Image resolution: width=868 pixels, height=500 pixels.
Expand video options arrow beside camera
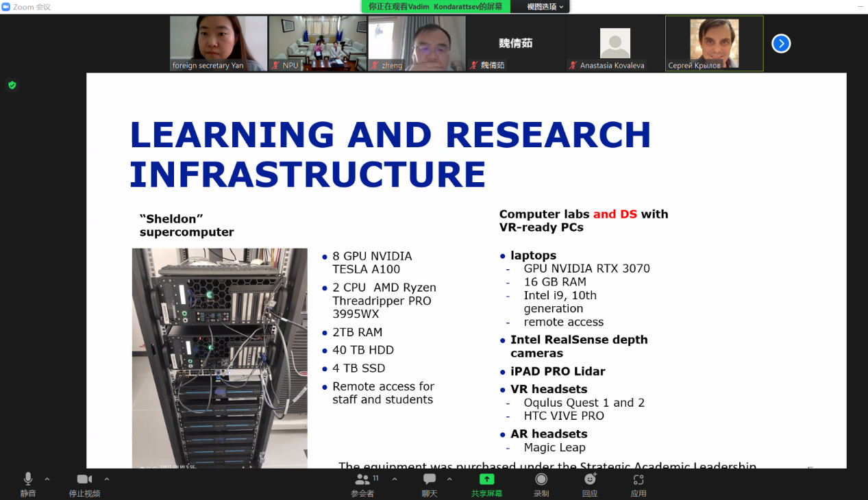pos(106,479)
